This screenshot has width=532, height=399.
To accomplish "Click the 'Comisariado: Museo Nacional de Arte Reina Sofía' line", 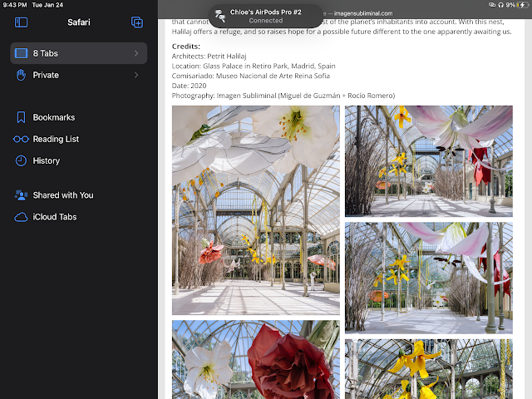I will [x=251, y=76].
